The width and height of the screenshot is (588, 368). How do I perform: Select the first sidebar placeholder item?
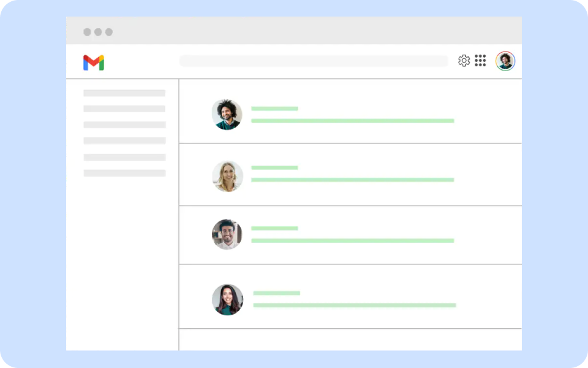[x=124, y=93]
